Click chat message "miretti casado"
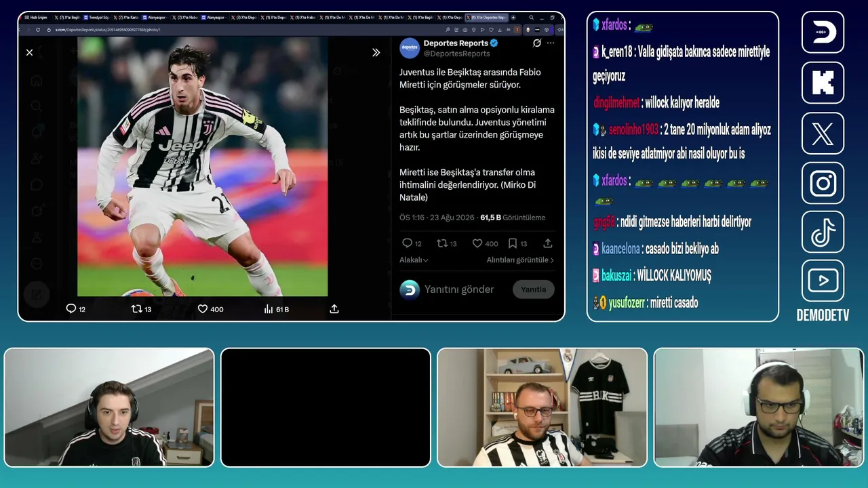This screenshot has height=488, width=868. [674, 303]
